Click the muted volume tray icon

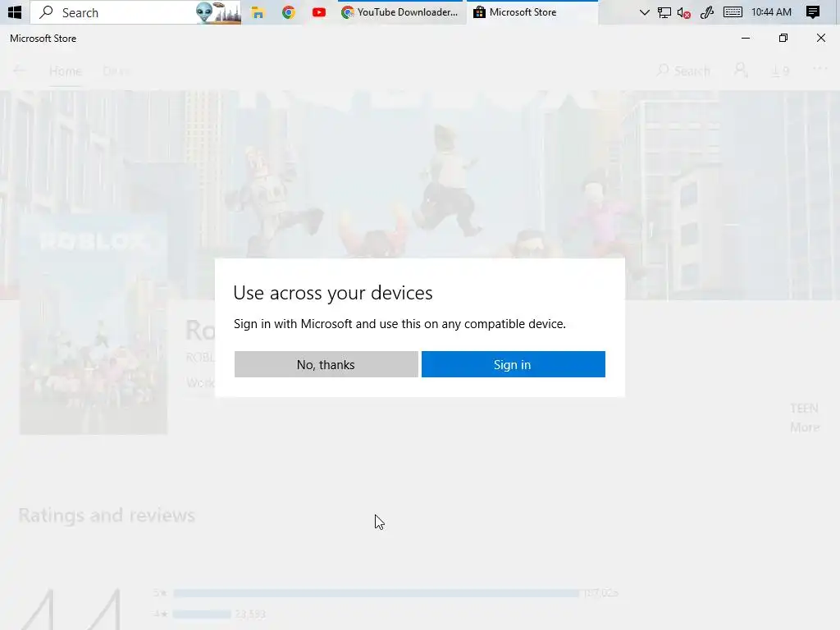coord(683,12)
